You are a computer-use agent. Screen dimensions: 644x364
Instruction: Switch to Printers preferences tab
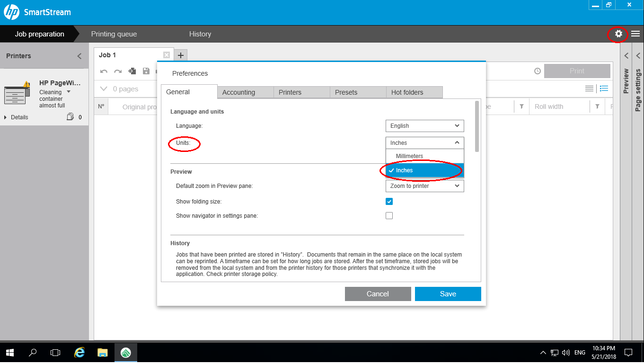pos(301,92)
